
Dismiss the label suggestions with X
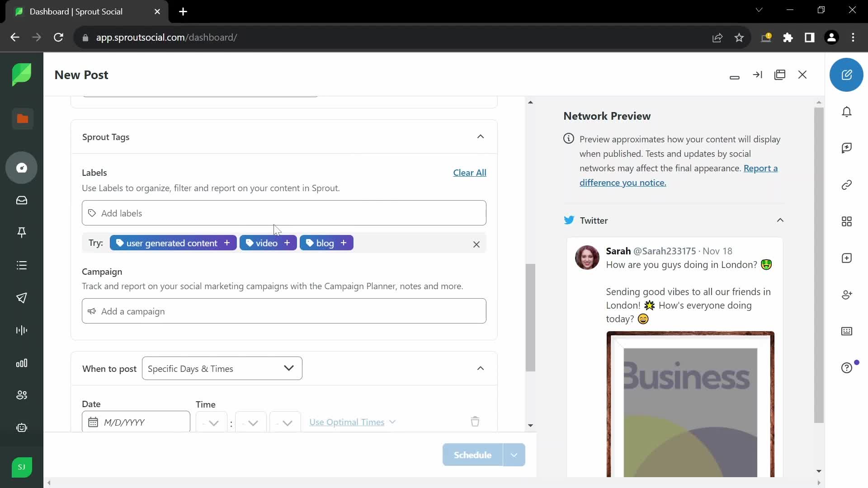476,244
